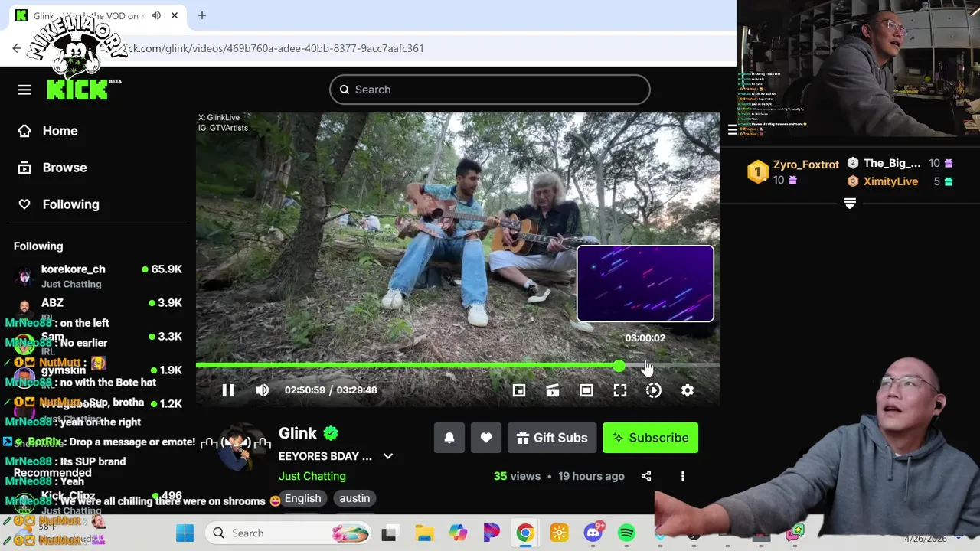Image resolution: width=980 pixels, height=551 pixels.
Task: Click Zyro_Foxtrot in the leaderboard overlay
Action: click(x=806, y=165)
